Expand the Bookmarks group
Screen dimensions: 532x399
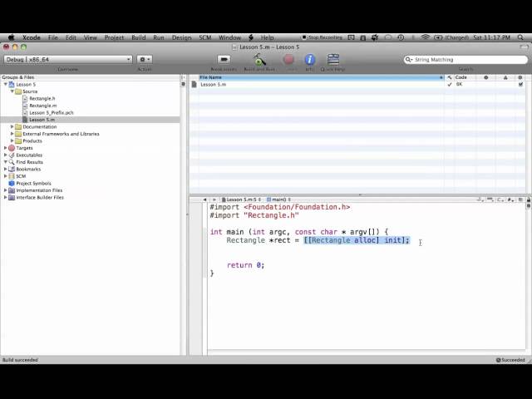coord(6,169)
